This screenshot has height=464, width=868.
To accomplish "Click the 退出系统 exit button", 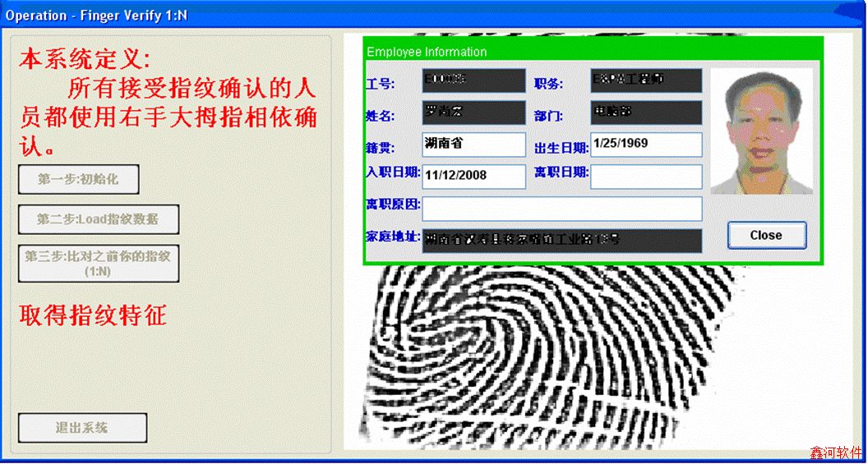I will 82,428.
